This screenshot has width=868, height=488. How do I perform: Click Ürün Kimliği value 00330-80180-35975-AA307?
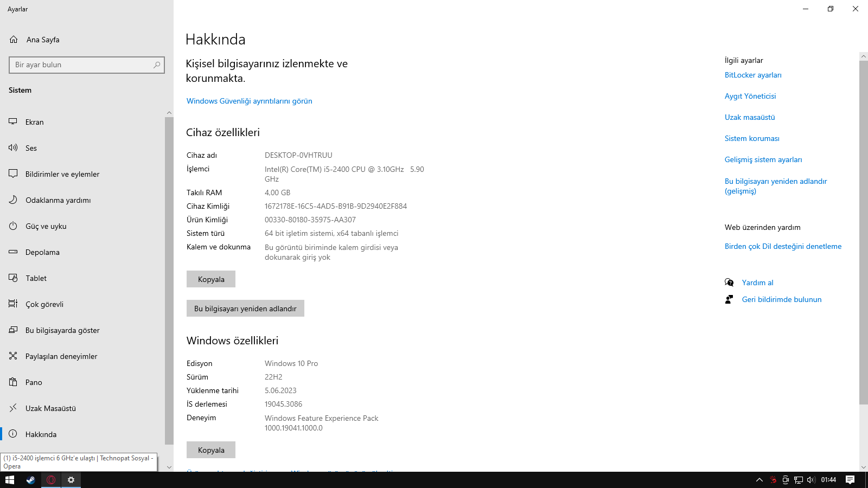point(310,220)
